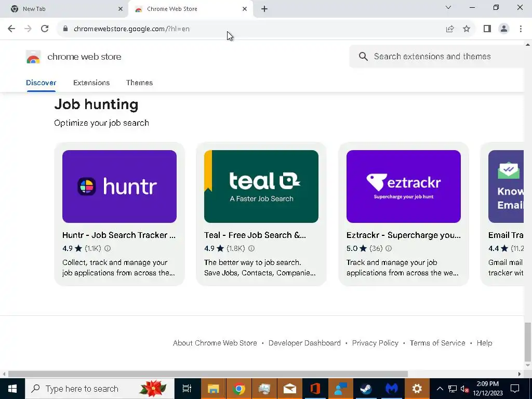Reload the Chrome Web Store page

pos(45,29)
